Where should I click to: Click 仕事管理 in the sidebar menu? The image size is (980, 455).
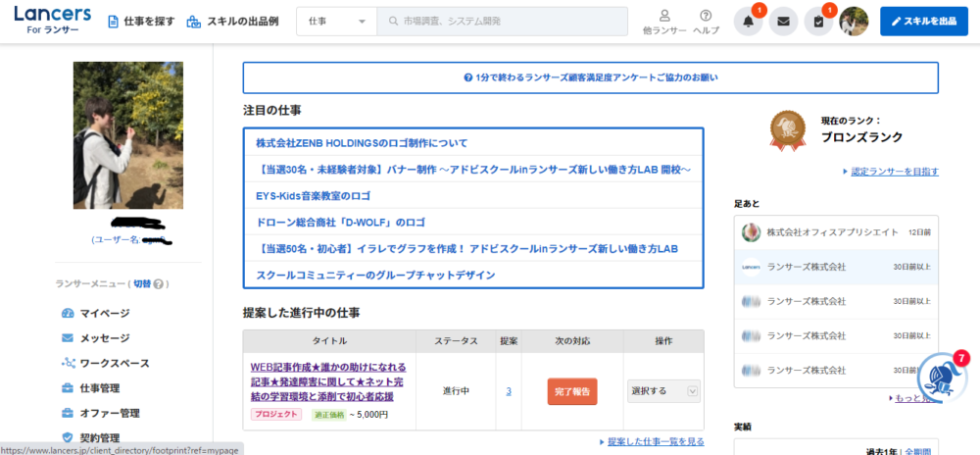(100, 388)
